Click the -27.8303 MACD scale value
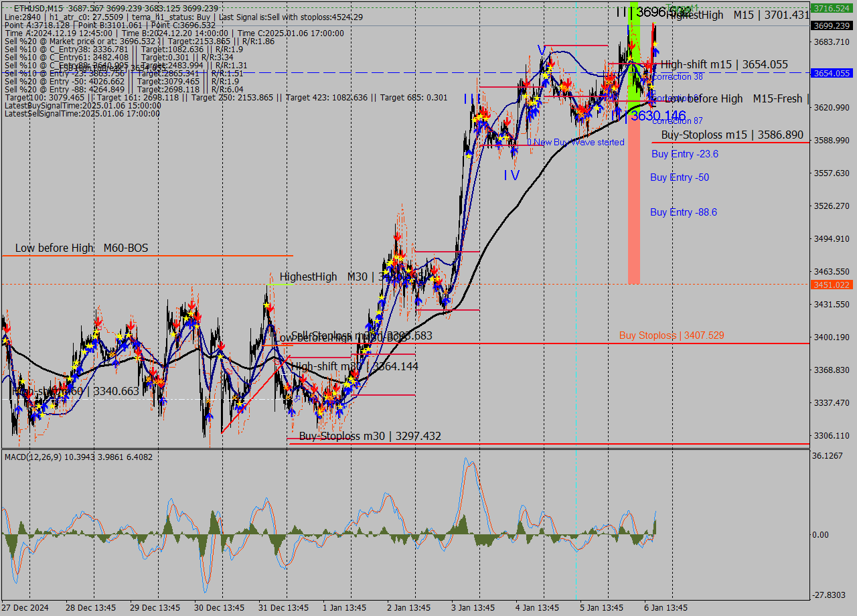857x616 pixels. pos(828,595)
